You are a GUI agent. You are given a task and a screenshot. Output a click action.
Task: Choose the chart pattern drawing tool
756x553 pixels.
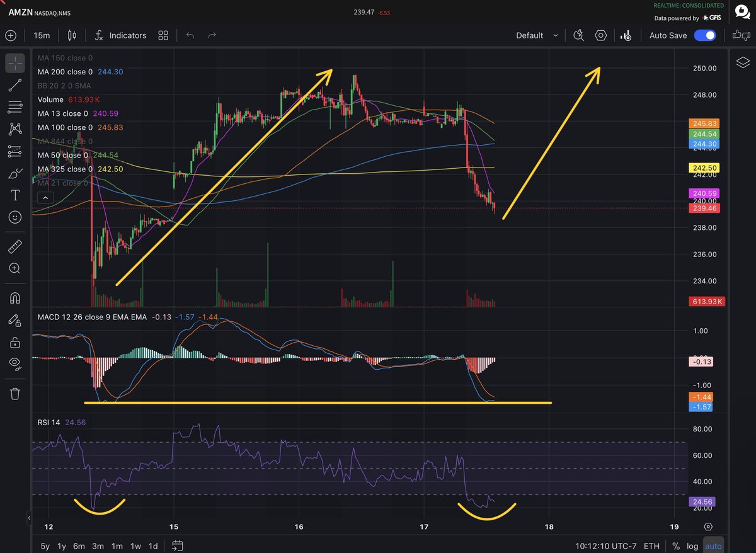point(15,129)
